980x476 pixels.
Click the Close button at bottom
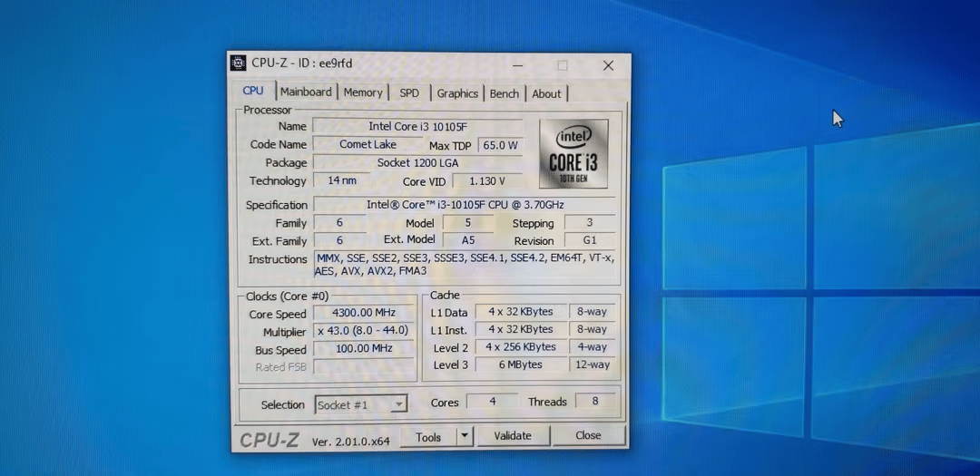tap(588, 435)
